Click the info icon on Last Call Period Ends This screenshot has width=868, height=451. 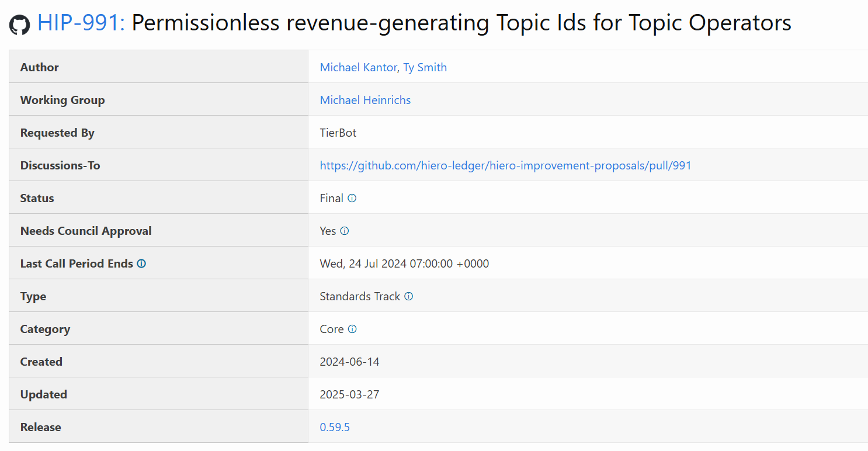[141, 263]
